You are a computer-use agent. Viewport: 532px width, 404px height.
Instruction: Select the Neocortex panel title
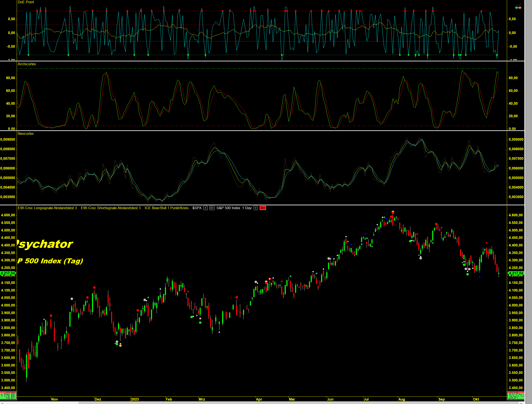(26, 134)
